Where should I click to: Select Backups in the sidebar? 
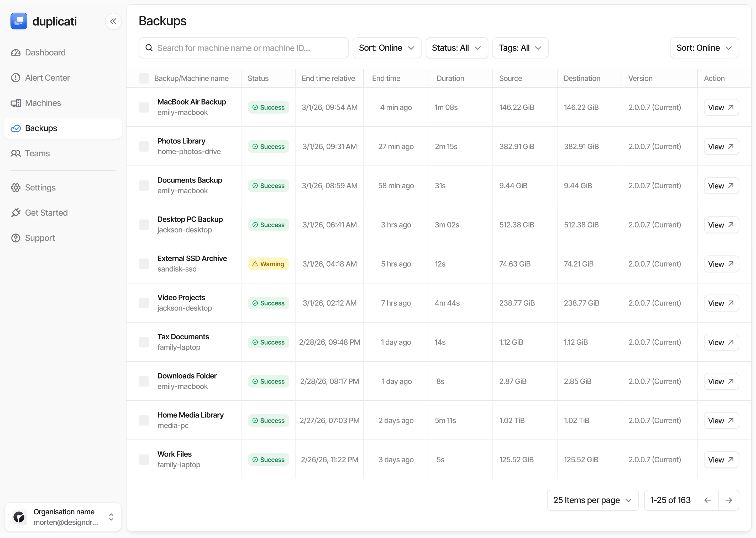click(x=41, y=128)
